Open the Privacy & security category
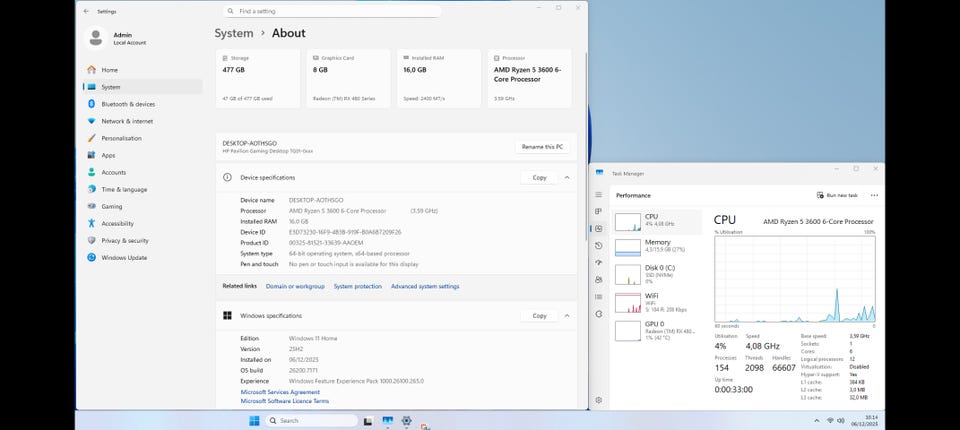The height and width of the screenshot is (430, 960). click(126, 240)
